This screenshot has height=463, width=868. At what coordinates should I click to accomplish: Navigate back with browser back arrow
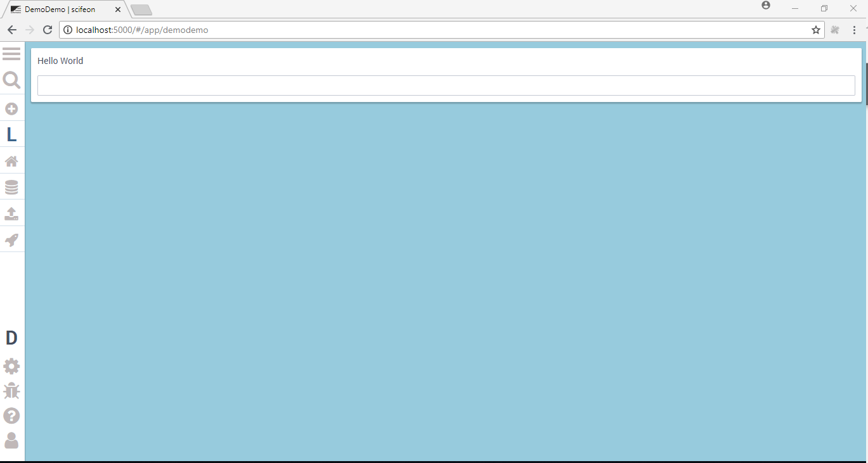11,30
